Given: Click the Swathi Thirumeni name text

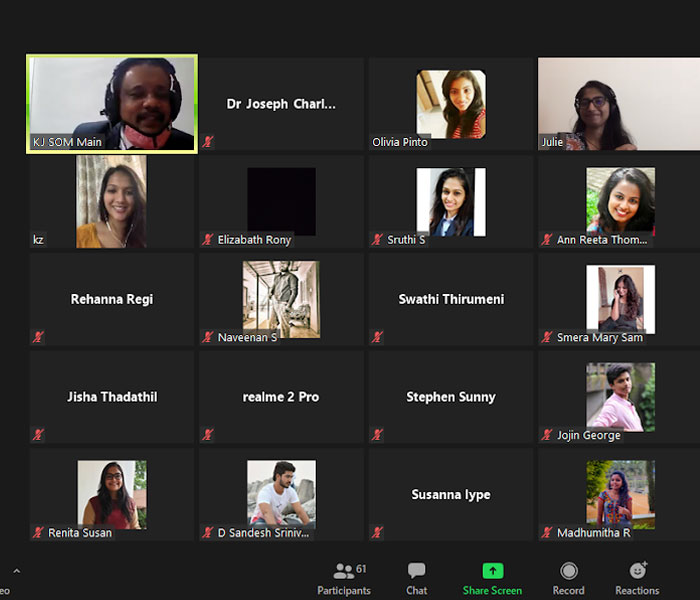Looking at the screenshot, I should [x=451, y=299].
